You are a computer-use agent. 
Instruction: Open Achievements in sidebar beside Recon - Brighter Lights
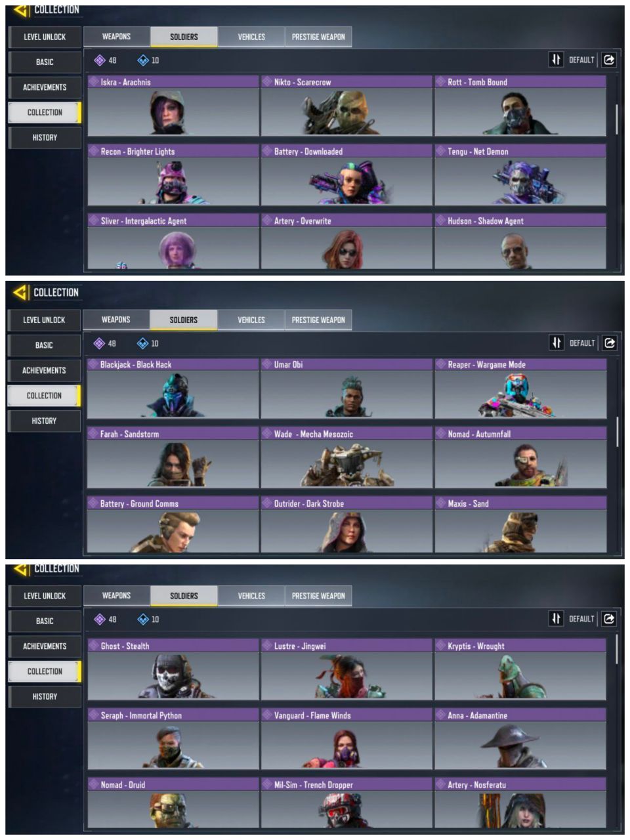[45, 87]
